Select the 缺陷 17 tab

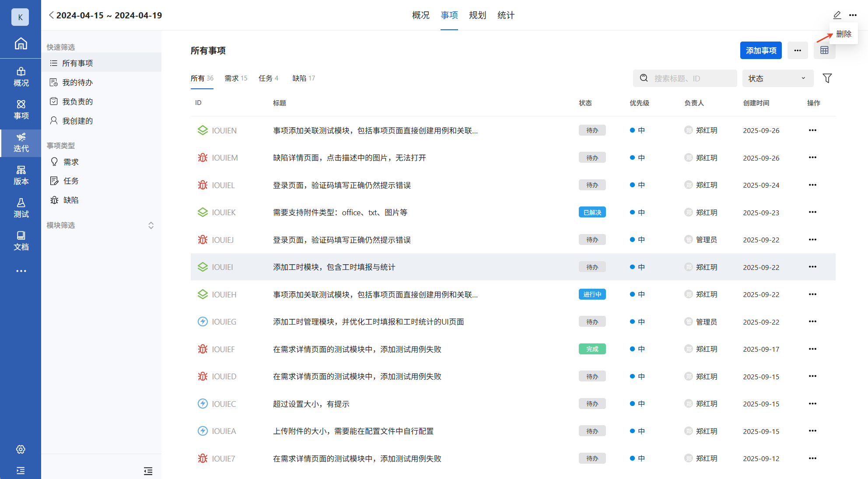coord(304,78)
